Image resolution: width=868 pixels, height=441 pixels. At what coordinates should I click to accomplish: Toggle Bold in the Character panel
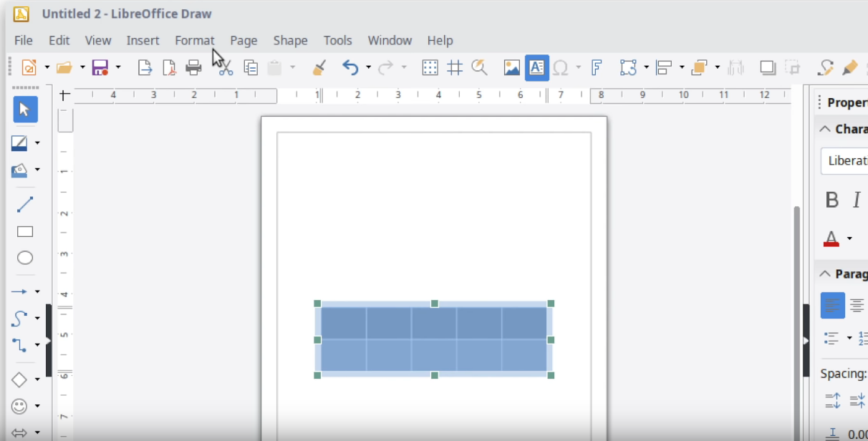(x=832, y=200)
